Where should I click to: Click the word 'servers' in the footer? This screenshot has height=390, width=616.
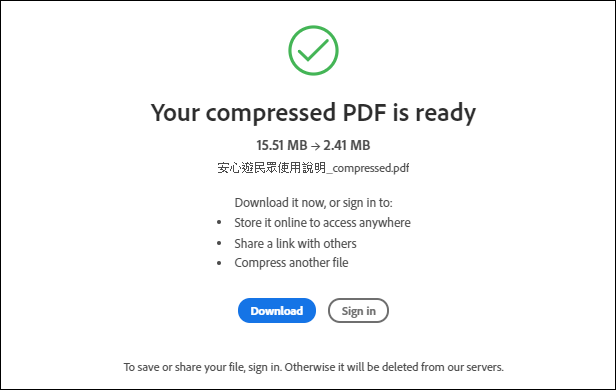tap(484, 367)
